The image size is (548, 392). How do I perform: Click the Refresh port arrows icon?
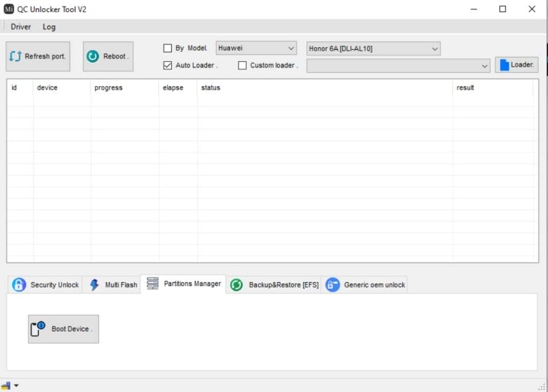(x=16, y=56)
